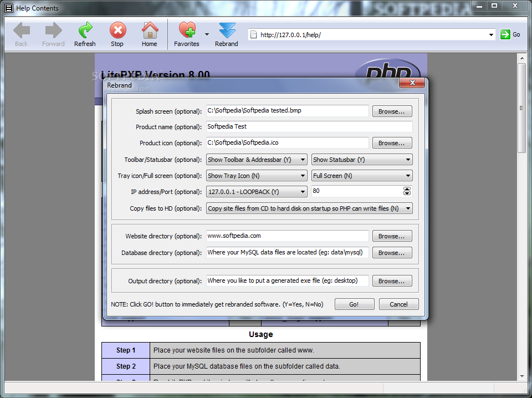Click the 'Splash screen (optional):' label
The height and width of the screenshot is (398, 532).
pos(168,111)
